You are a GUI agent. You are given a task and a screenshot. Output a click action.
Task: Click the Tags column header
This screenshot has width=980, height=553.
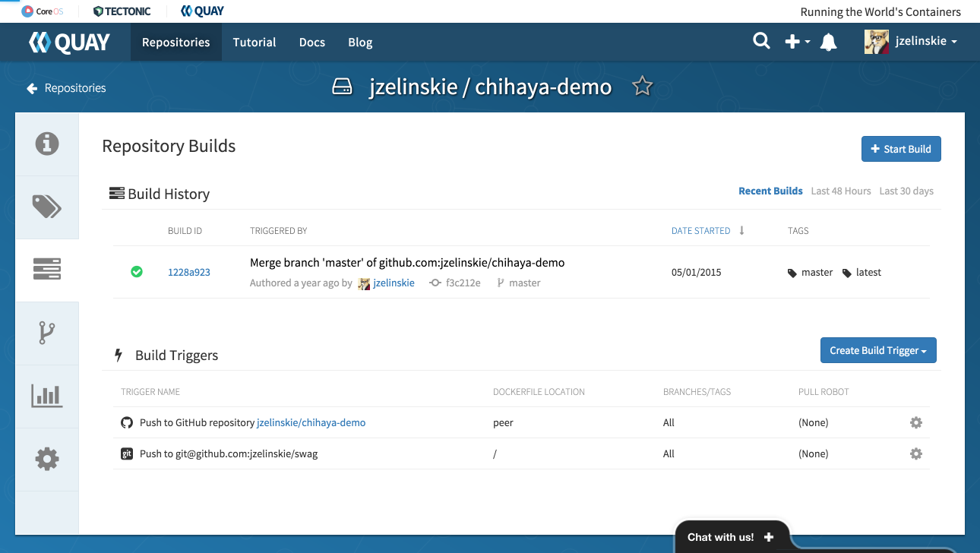click(x=798, y=231)
